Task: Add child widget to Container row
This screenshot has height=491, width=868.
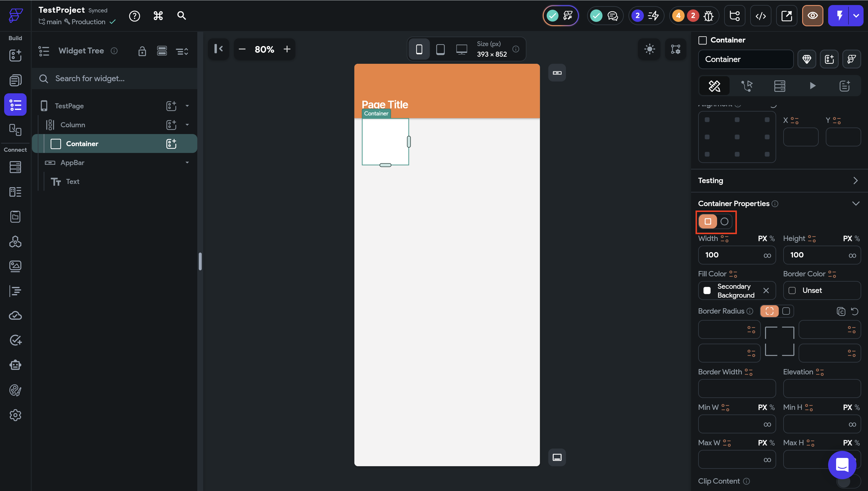Action: coord(171,144)
